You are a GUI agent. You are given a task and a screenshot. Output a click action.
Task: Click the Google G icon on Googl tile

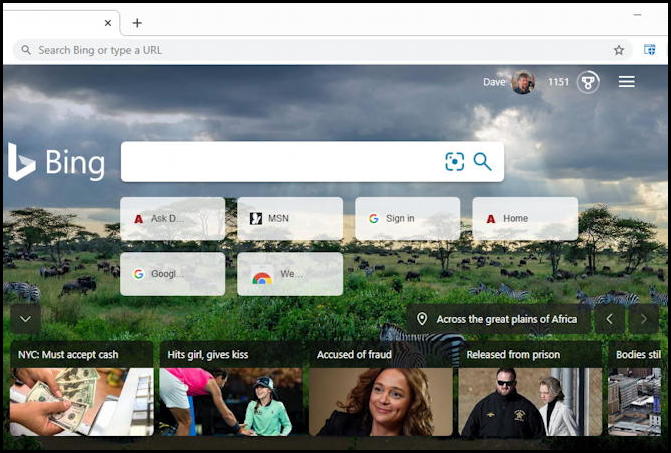(x=138, y=274)
